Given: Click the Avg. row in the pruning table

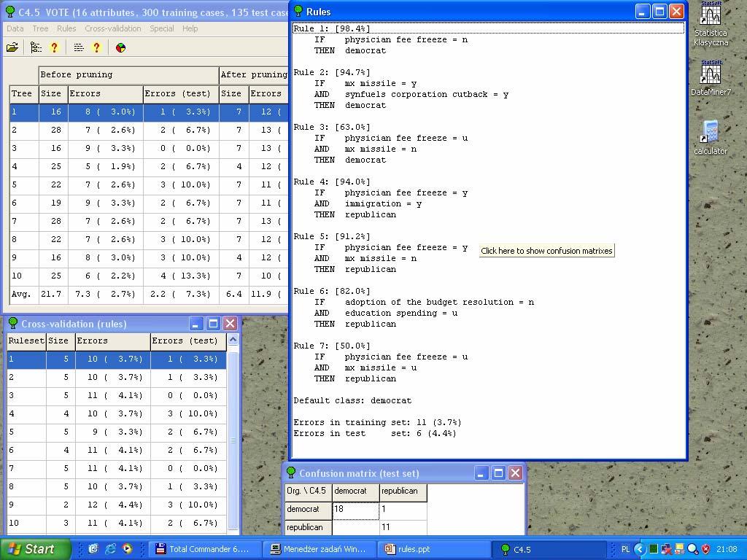Looking at the screenshot, I should pyautogui.click(x=149, y=295).
